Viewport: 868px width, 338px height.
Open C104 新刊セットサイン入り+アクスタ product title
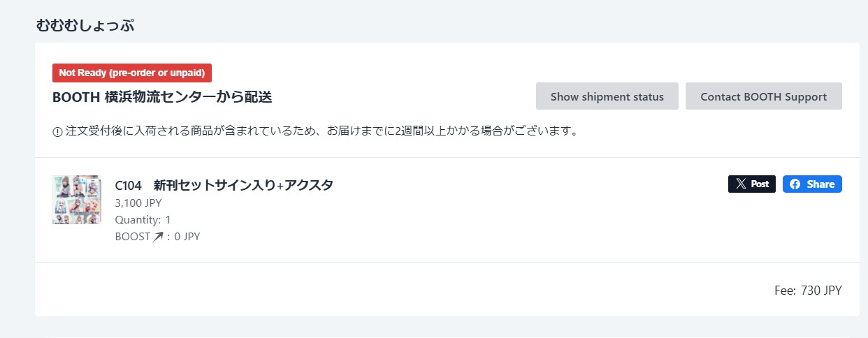tap(224, 185)
